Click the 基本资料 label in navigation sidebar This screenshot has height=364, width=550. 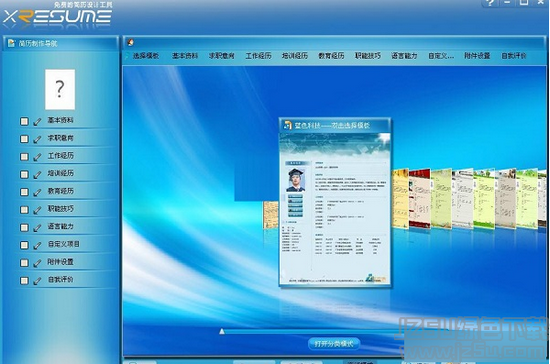point(61,120)
